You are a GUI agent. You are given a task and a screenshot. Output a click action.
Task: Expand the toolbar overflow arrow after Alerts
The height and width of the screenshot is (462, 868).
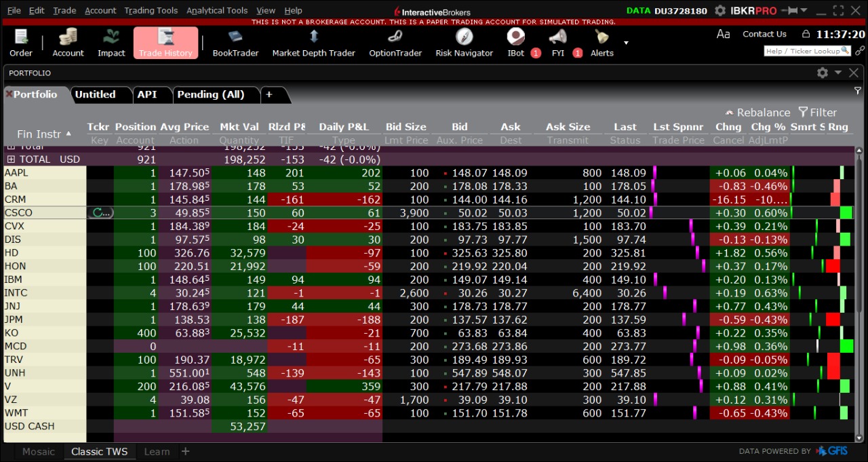[x=626, y=43]
